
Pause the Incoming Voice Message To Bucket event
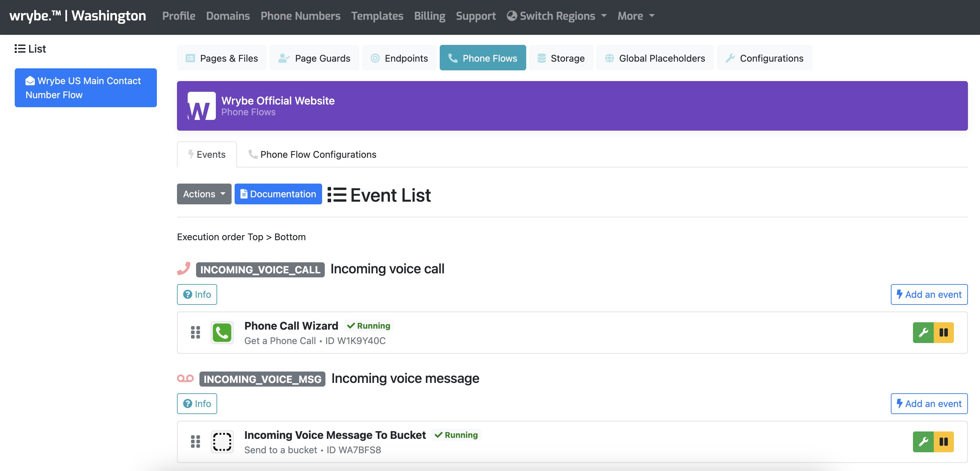(944, 442)
